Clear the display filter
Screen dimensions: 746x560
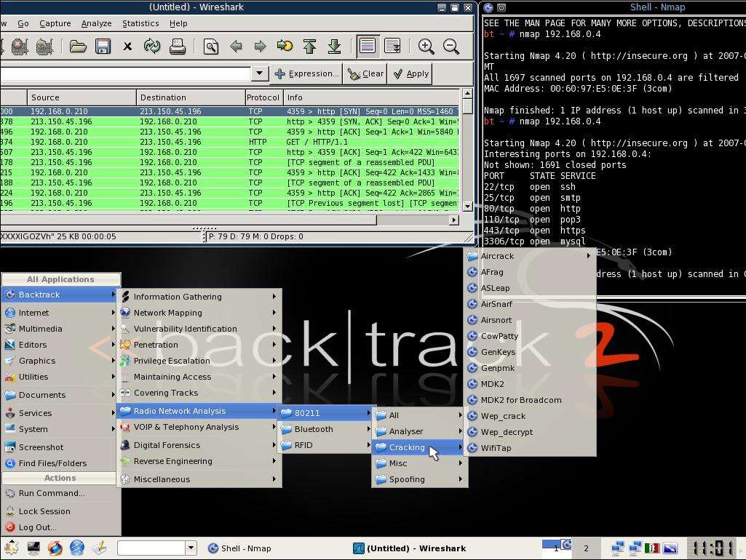click(x=365, y=73)
